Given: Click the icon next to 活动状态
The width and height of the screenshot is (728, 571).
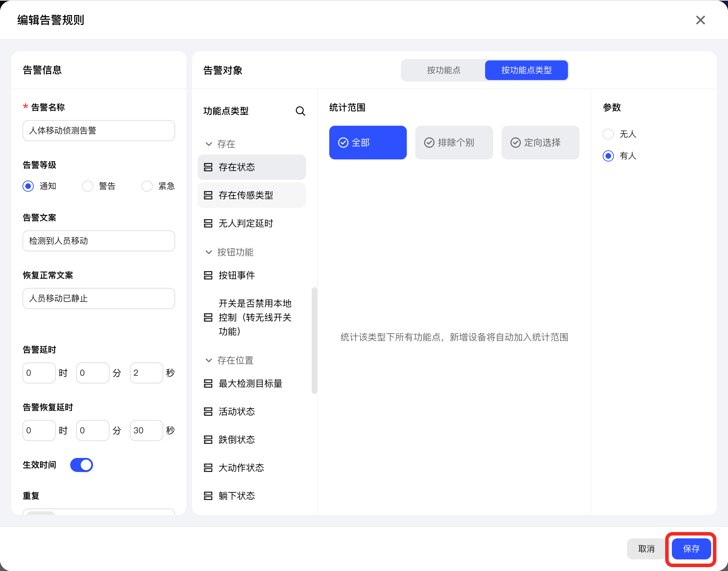Looking at the screenshot, I should (x=208, y=412).
